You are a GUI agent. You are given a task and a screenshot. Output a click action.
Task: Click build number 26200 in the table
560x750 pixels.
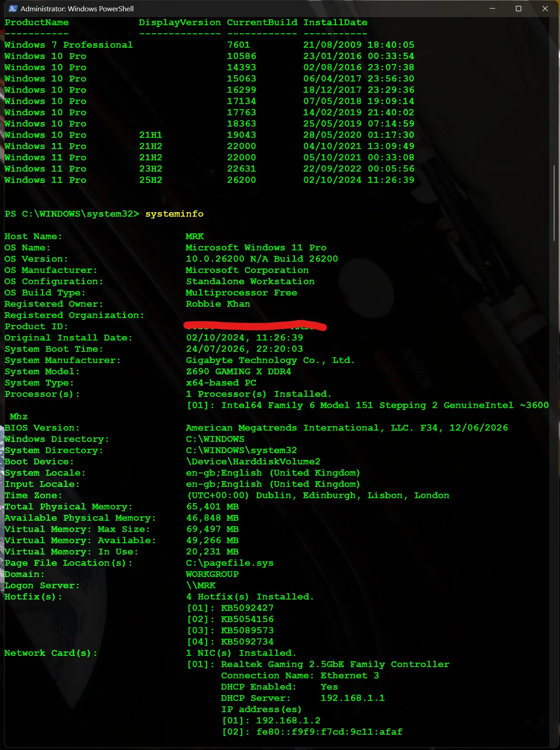click(241, 180)
